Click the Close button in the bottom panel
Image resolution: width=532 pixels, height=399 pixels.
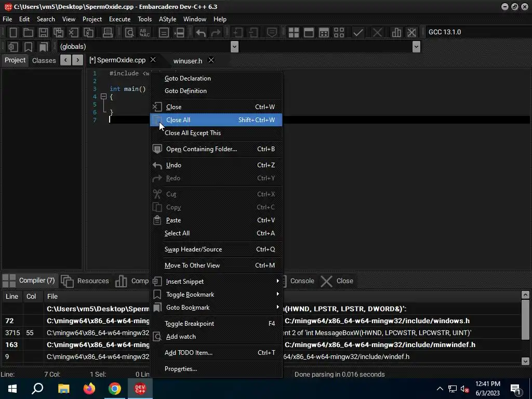337,281
